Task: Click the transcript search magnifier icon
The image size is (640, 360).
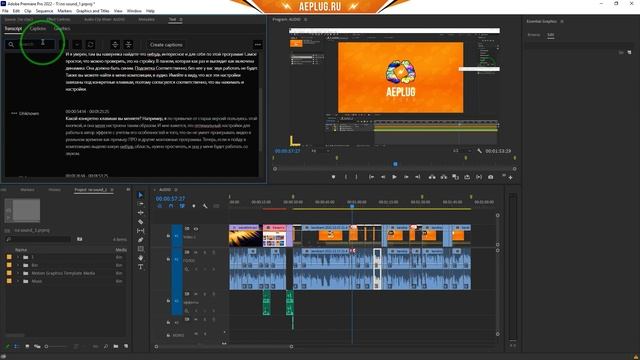Action: point(11,44)
